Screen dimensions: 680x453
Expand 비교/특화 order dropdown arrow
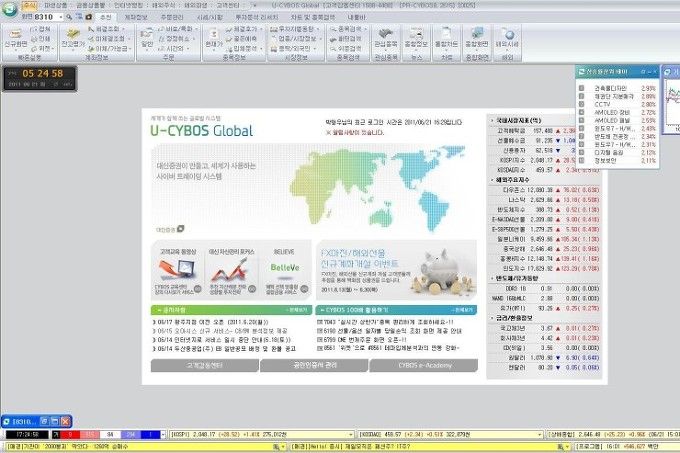click(196, 29)
